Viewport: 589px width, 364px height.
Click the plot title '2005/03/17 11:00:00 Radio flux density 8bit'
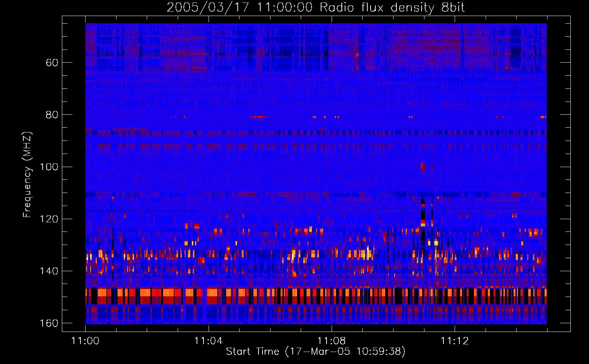click(x=316, y=8)
